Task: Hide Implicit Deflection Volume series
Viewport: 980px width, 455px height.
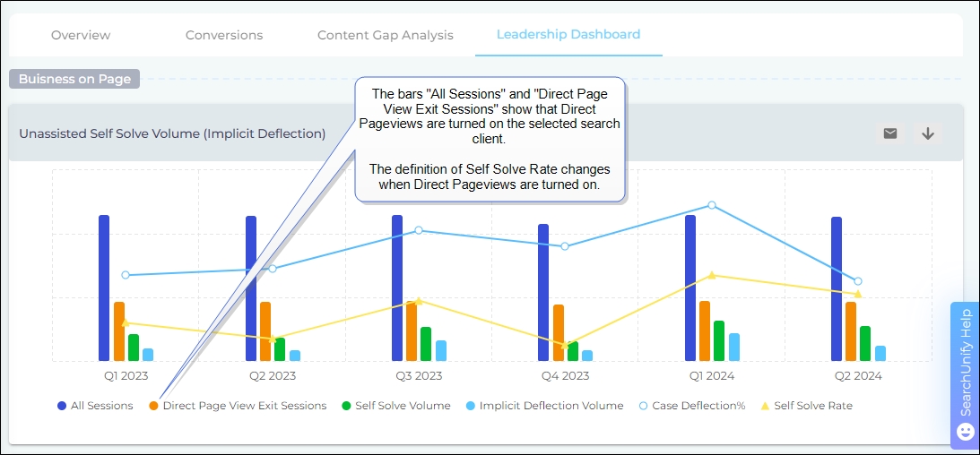Action: point(543,406)
